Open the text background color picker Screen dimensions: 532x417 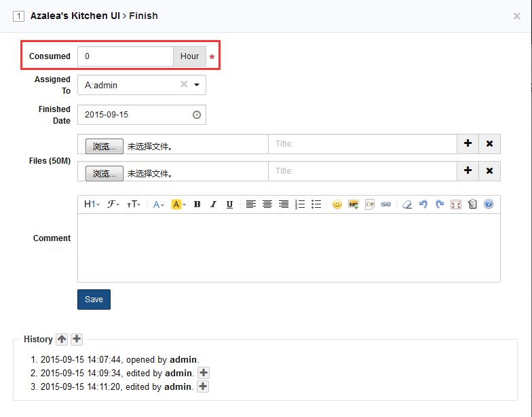click(x=178, y=204)
